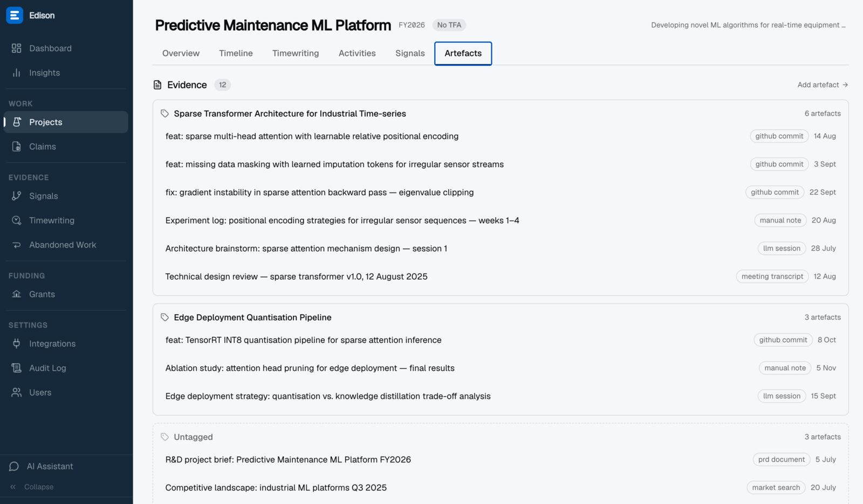Click the FY2026 label
863x504 pixels.
point(412,25)
